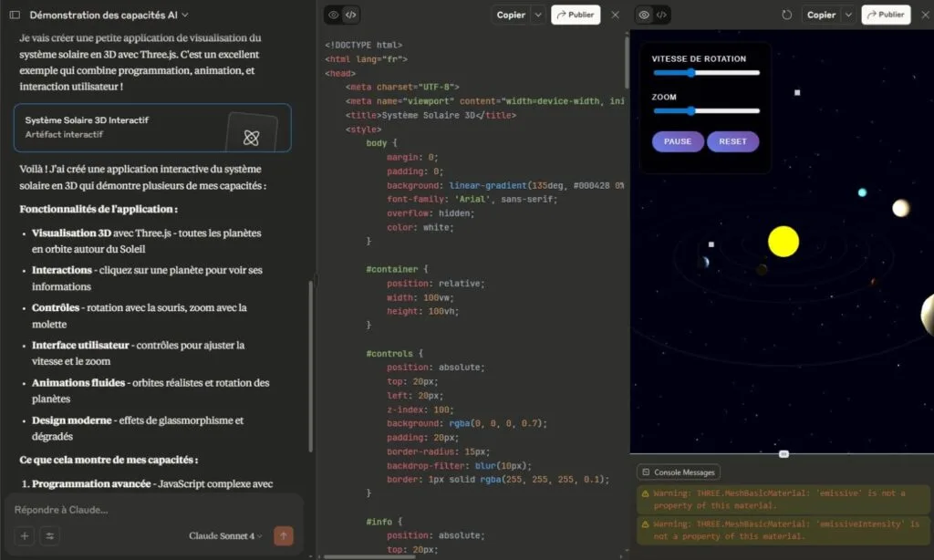Send the message with the orange arrow

click(x=284, y=535)
